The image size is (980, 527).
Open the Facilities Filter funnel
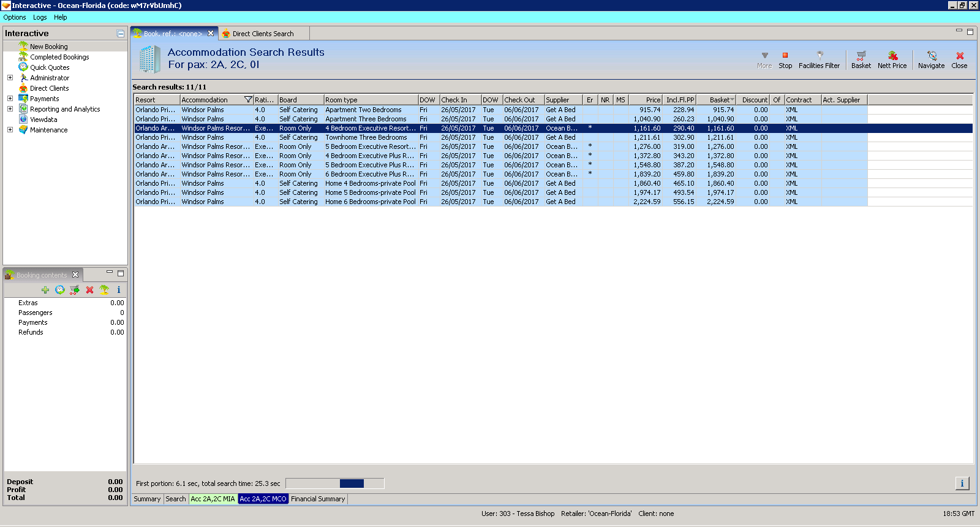pyautogui.click(x=819, y=60)
